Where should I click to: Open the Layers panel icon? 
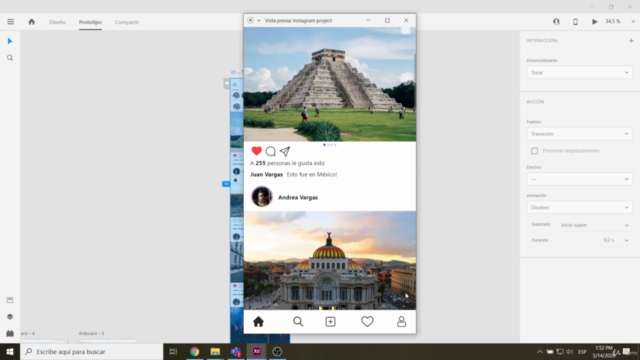click(10, 317)
